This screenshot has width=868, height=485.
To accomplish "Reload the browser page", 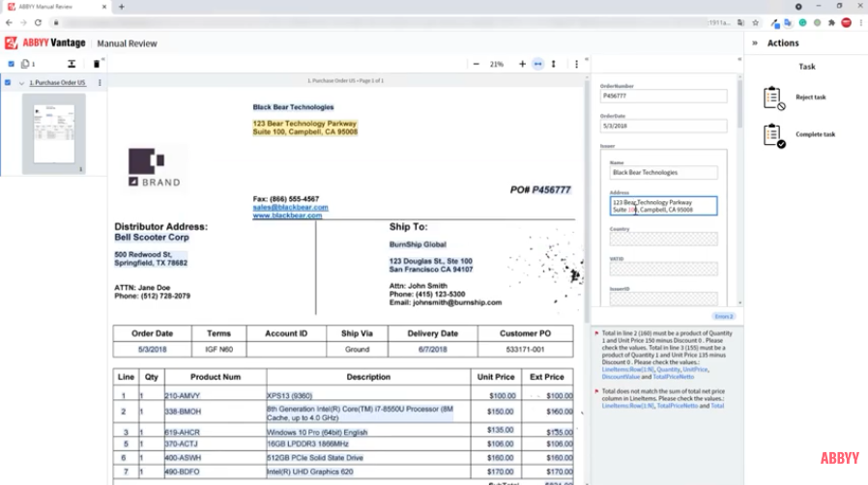I will tap(38, 22).
